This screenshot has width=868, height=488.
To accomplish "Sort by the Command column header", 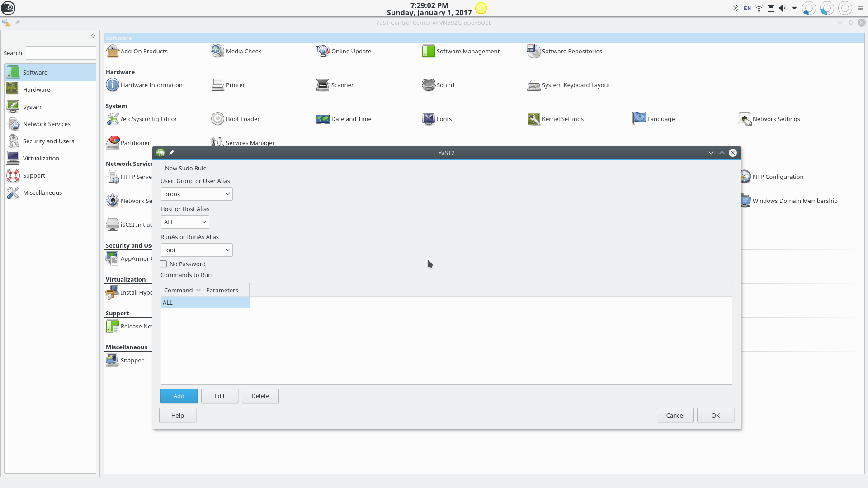I will [x=182, y=290].
